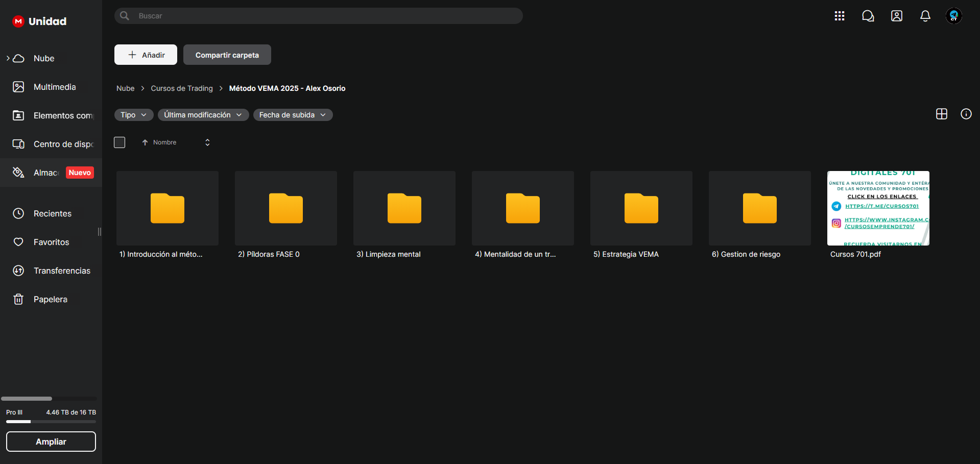The width and height of the screenshot is (980, 464).
Task: Open folder icon 5) Estrategia VEMA
Action: coord(641,208)
